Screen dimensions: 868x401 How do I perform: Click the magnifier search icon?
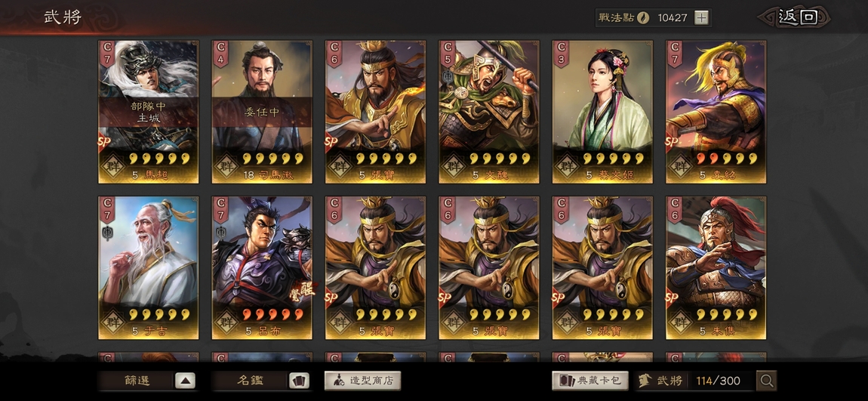click(x=767, y=381)
